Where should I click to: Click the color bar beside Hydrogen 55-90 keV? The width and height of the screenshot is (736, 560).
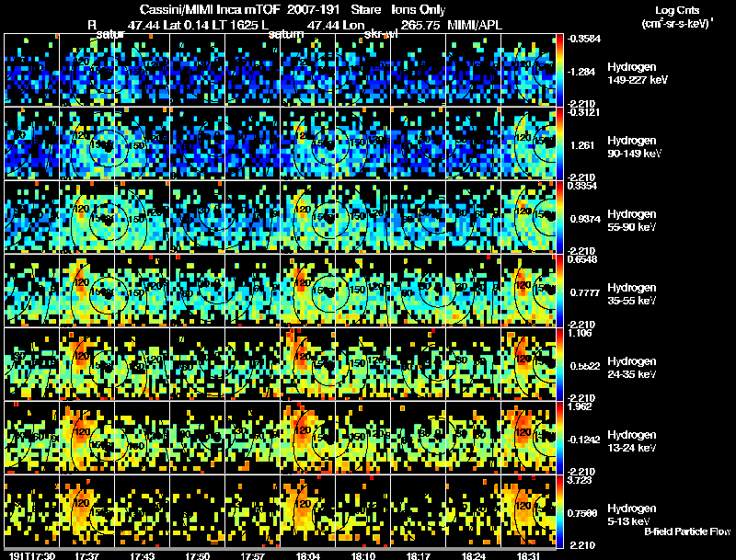tap(559, 217)
